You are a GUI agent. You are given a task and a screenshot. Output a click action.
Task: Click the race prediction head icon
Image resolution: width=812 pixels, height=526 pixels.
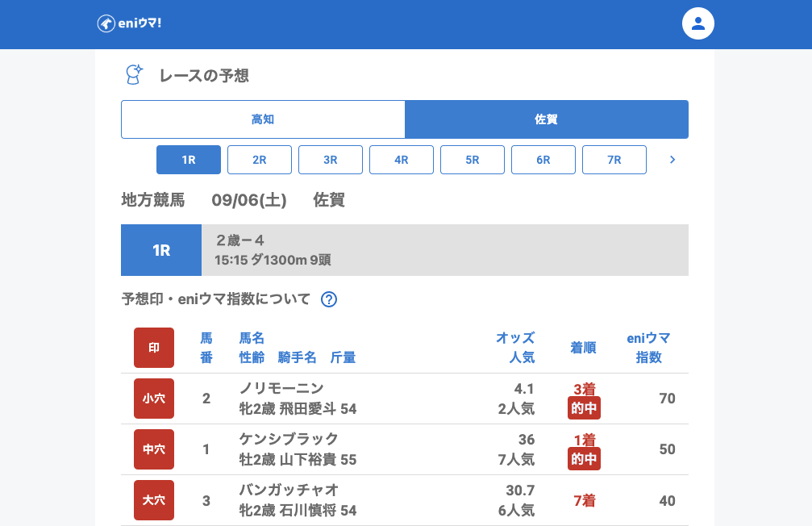pyautogui.click(x=134, y=75)
